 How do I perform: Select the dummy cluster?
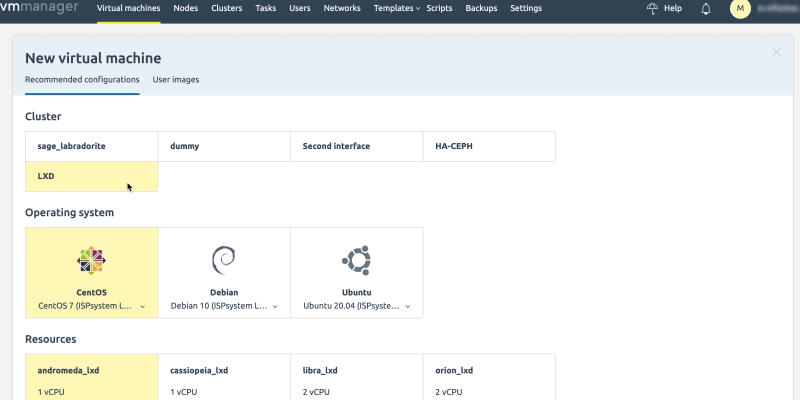(x=224, y=146)
